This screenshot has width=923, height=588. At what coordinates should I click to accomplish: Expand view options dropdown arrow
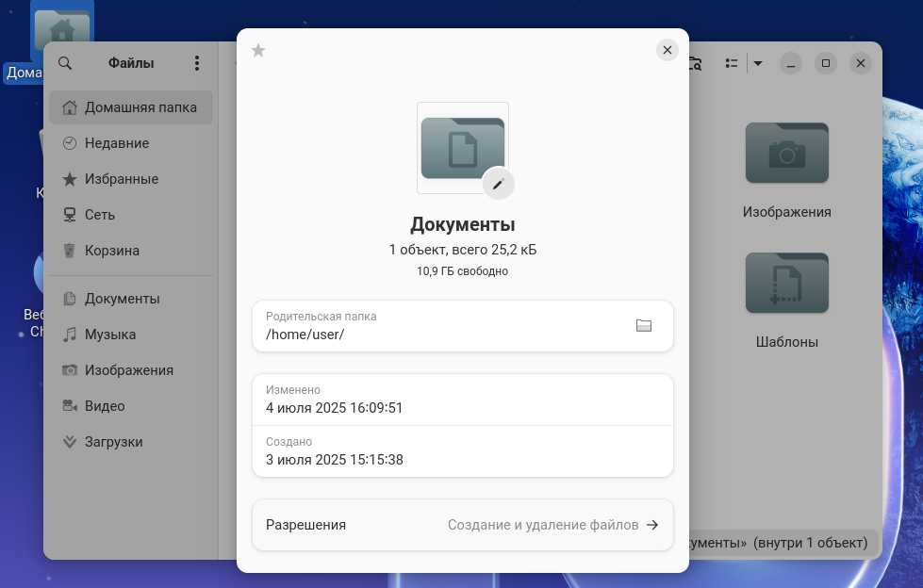[757, 63]
